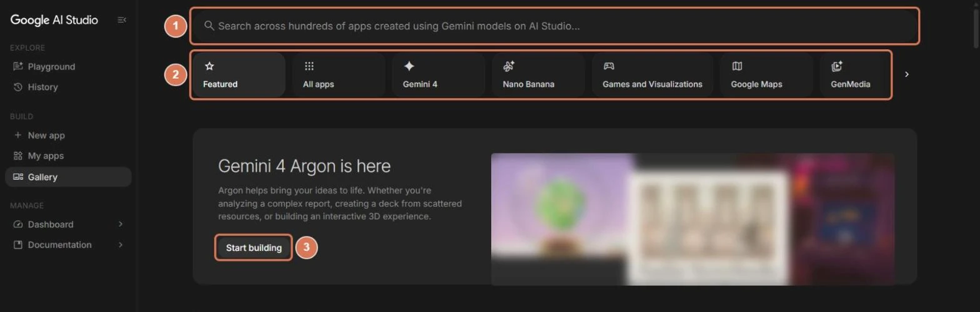
Task: Select Games and Visualizations category tab
Action: tap(652, 75)
